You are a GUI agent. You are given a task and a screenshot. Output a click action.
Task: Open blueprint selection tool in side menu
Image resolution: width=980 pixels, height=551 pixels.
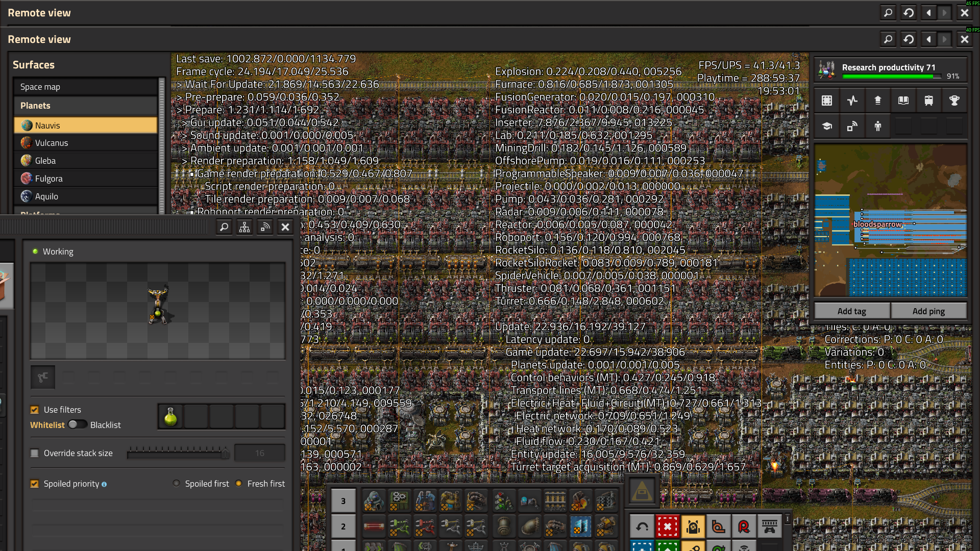[x=827, y=101]
